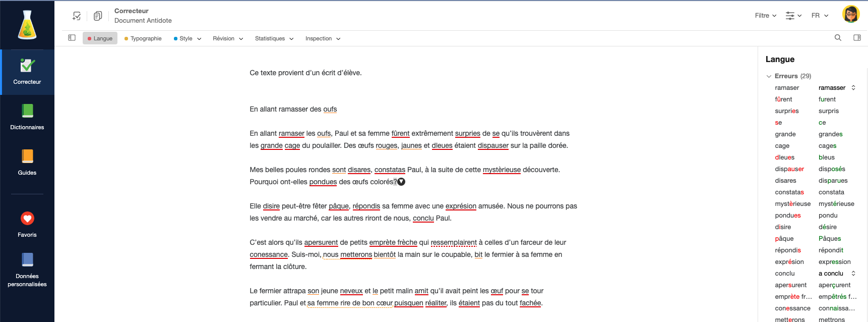The image size is (868, 322).
Task: Click the underlined word 'fachée' in text
Action: [530, 303]
